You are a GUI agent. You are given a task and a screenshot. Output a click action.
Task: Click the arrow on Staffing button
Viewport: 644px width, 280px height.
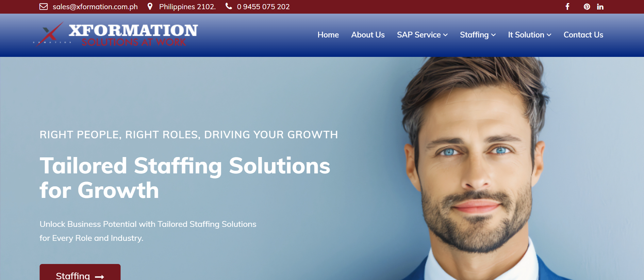point(99,277)
